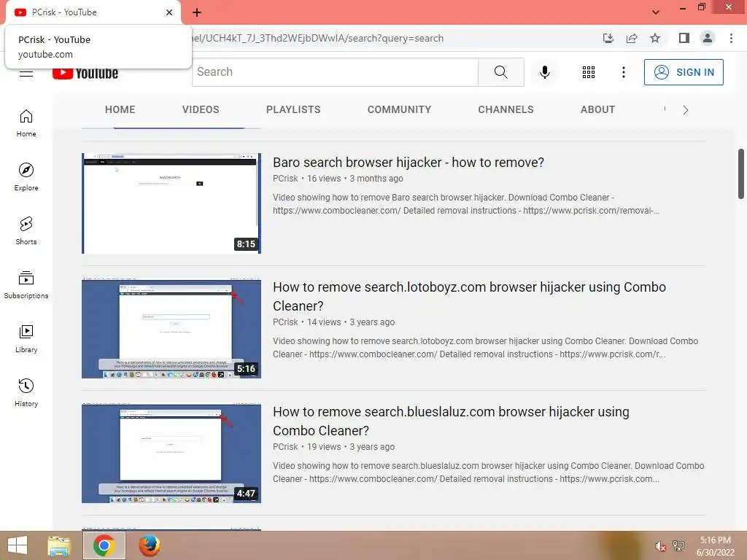This screenshot has height=560, width=747.
Task: Open a new browser tab
Action: 197,12
